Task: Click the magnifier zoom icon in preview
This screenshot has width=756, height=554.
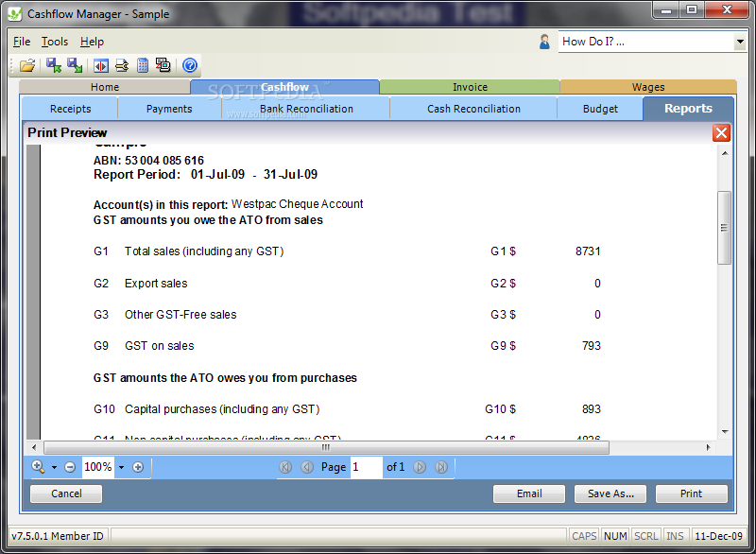Action: point(38,467)
